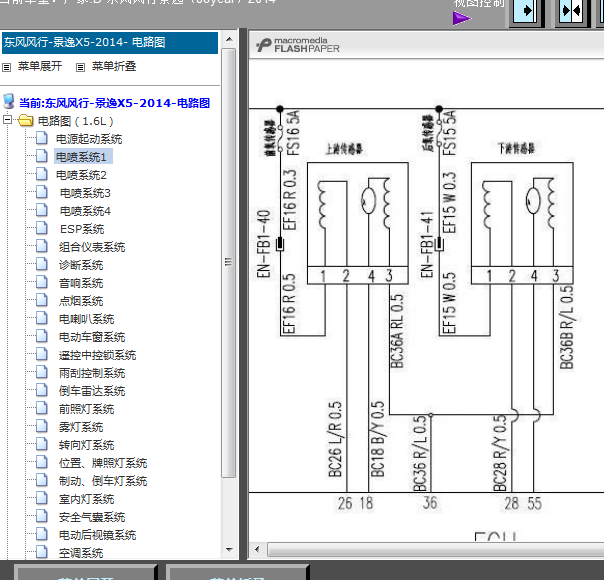This screenshot has width=604, height=580.
Task: Click the diagram horizontal scroll-left arrow
Action: [x=257, y=549]
